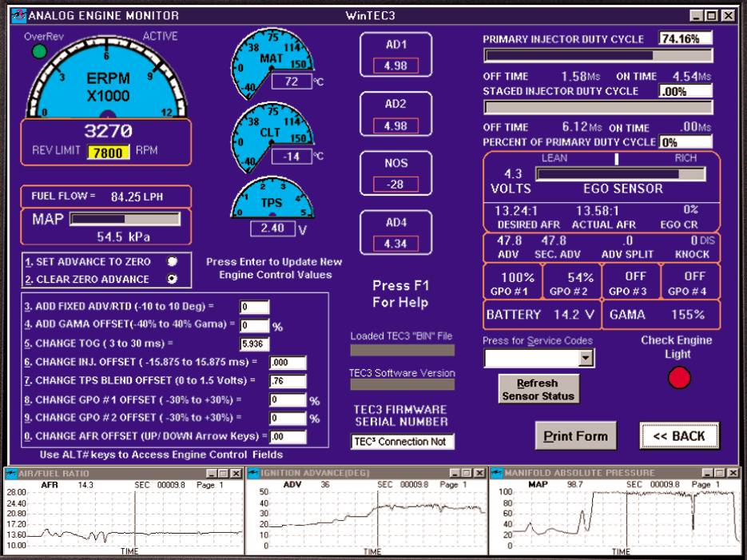The height and width of the screenshot is (560, 747).
Task: Close the Ignition Advance chart window
Action: point(479,473)
